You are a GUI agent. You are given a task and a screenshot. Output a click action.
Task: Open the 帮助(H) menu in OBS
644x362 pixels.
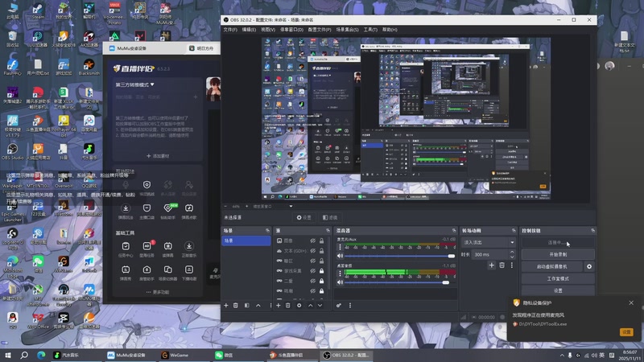[x=390, y=30]
